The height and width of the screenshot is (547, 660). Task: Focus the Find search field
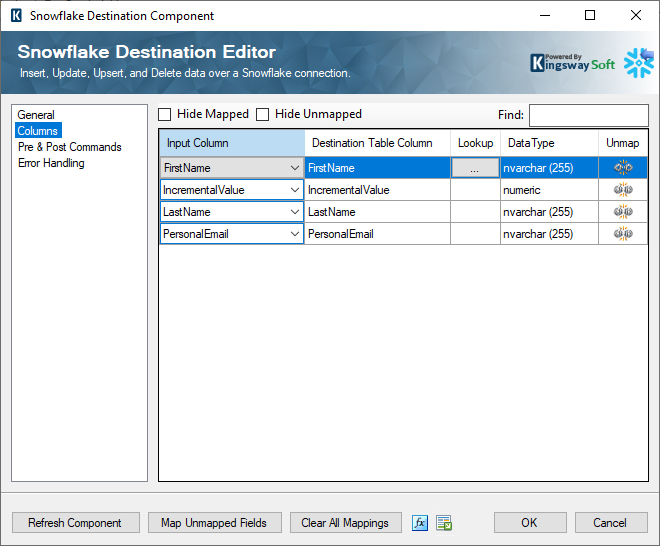588,115
